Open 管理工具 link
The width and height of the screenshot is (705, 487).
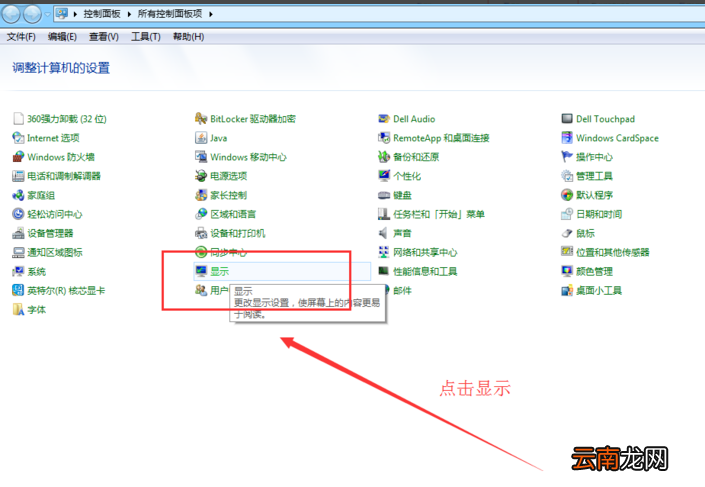point(594,176)
